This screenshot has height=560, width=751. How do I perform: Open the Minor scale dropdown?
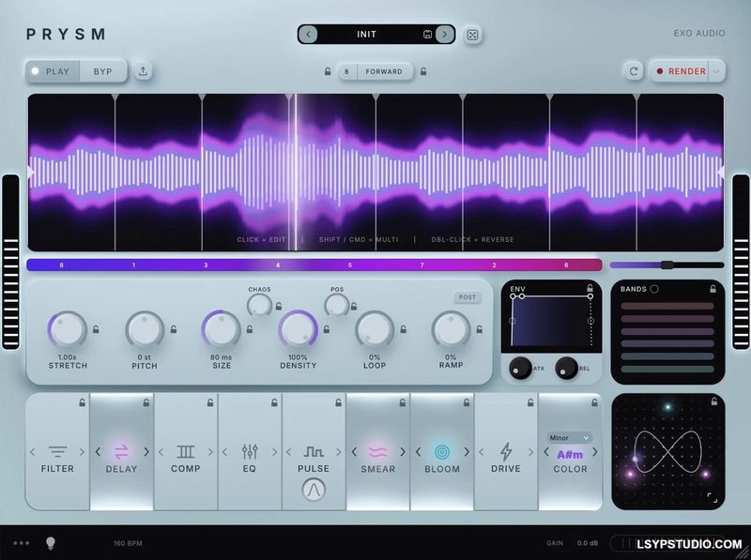569,438
